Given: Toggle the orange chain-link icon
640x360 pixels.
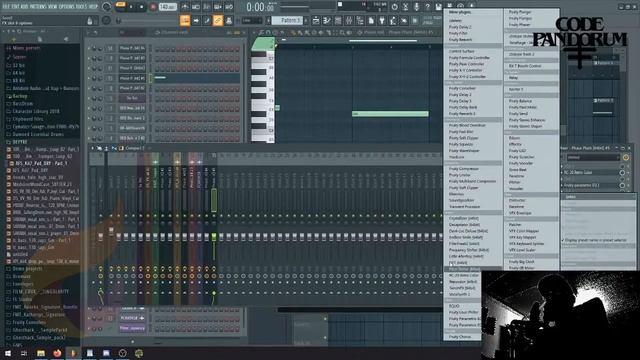Looking at the screenshot, I should [x=218, y=20].
